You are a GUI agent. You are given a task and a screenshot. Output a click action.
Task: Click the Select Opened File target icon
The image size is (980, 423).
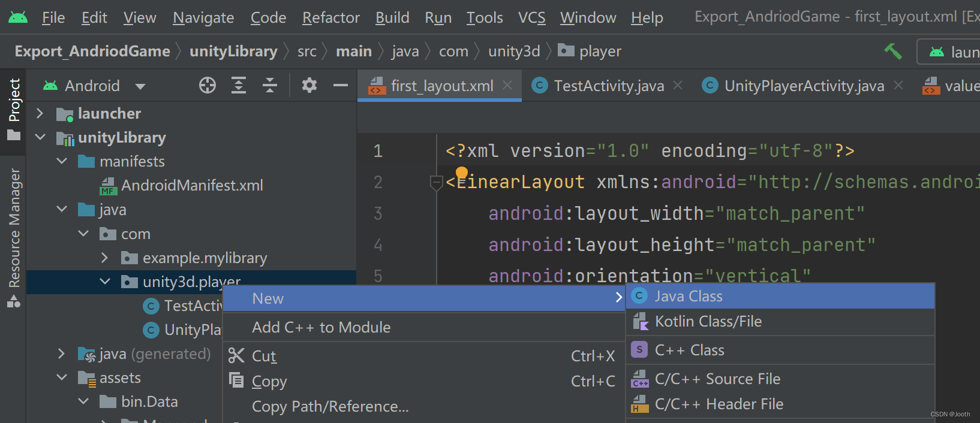click(x=208, y=86)
